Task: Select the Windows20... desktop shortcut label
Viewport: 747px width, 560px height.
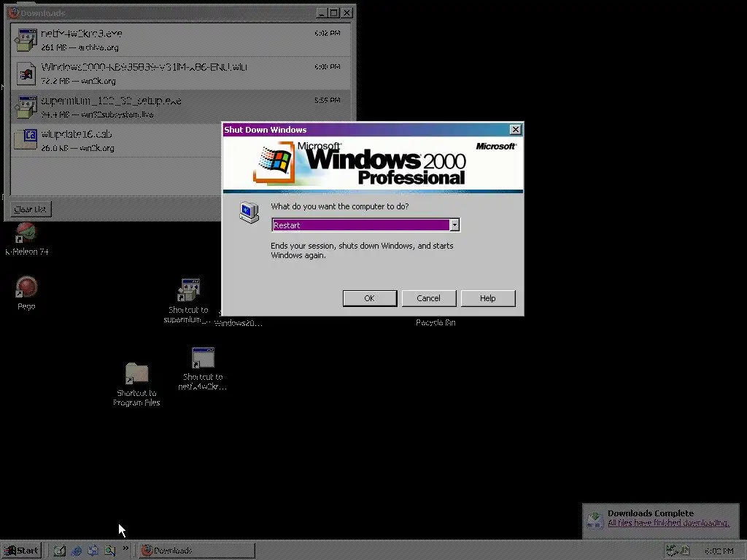Action: pyautogui.click(x=239, y=323)
